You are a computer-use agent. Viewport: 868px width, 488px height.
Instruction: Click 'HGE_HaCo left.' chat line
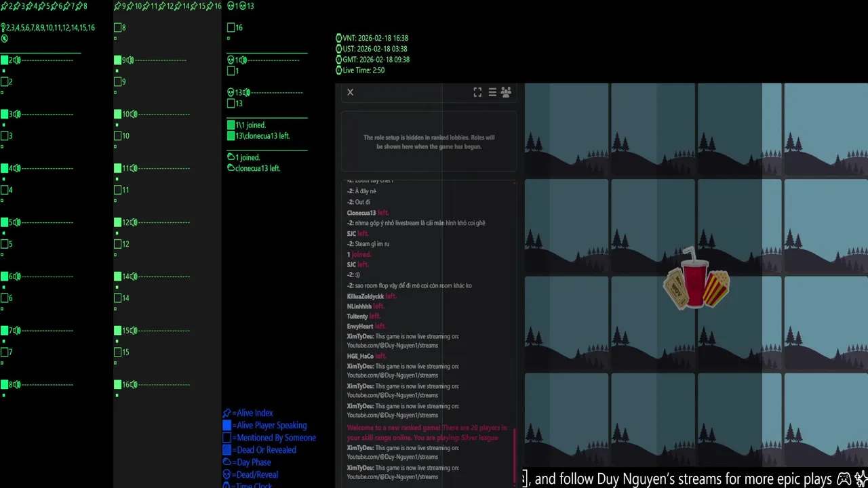(x=367, y=356)
